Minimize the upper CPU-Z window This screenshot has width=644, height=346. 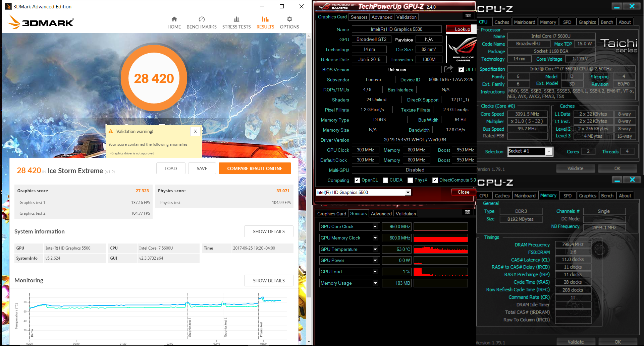(617, 6)
